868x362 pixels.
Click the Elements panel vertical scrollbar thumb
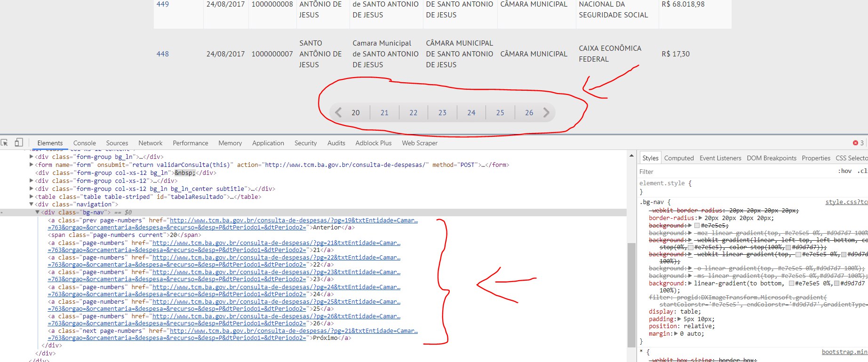631,295
